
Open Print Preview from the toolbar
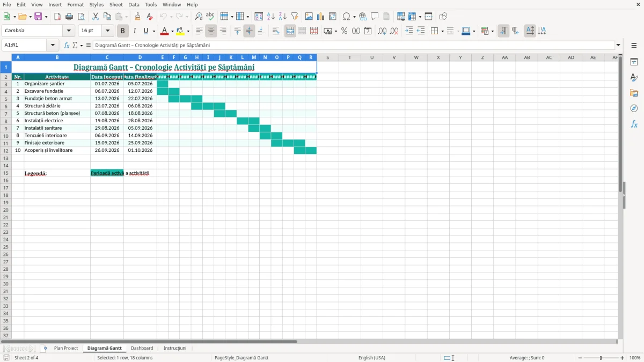pos(81,17)
